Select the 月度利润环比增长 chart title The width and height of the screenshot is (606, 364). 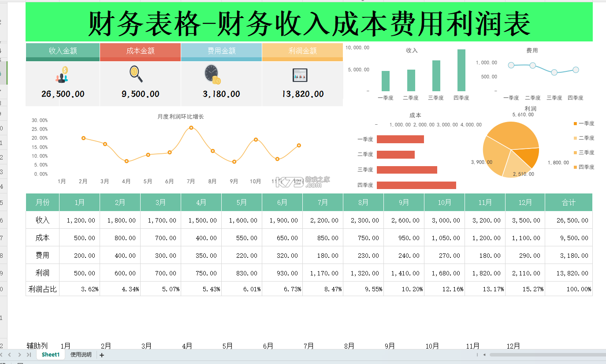click(x=181, y=117)
